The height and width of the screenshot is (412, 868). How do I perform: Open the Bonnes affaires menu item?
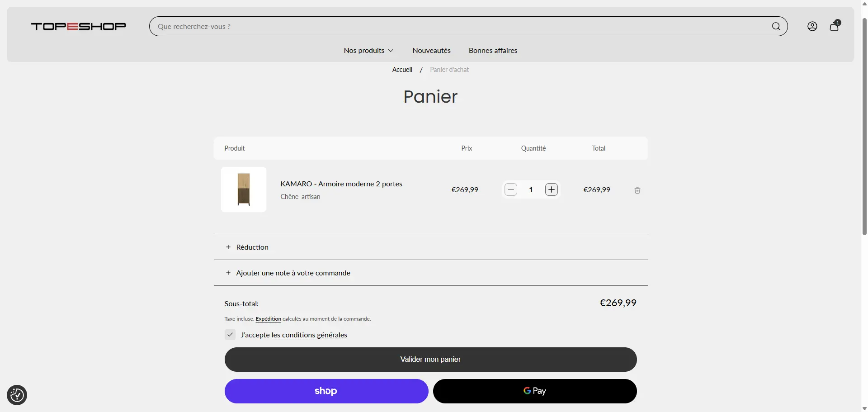[x=493, y=51]
